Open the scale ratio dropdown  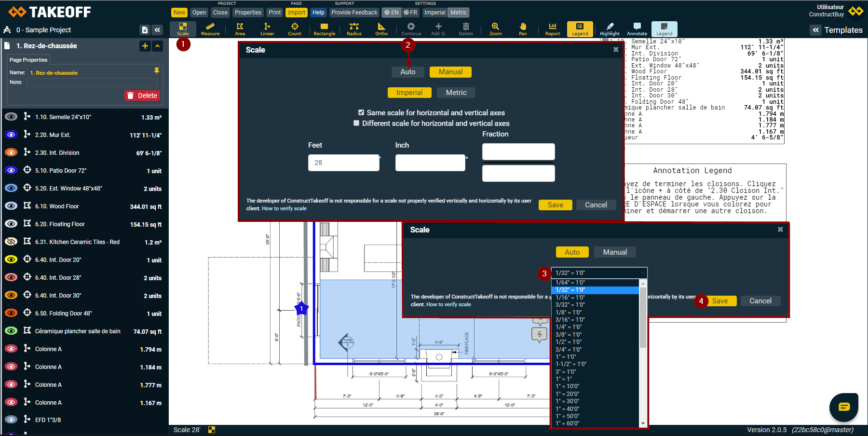tap(598, 273)
